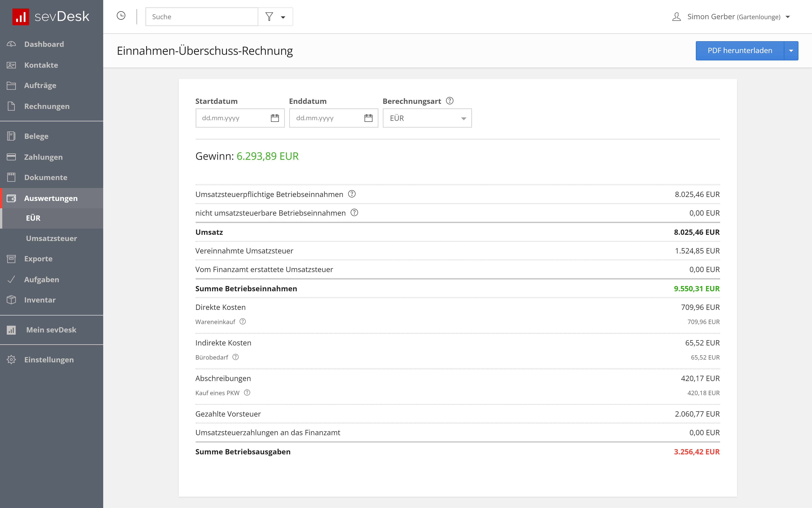Viewport: 812px width, 508px height.
Task: Click the bold Umsatz row label
Action: click(x=209, y=232)
